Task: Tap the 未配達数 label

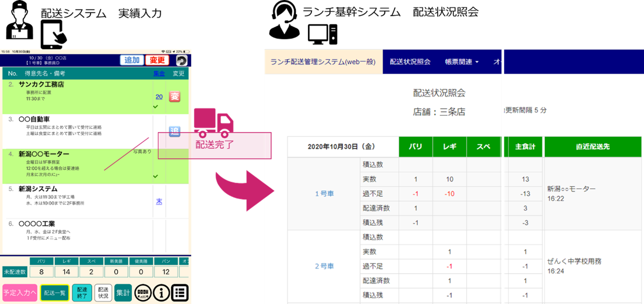Action: (15, 273)
